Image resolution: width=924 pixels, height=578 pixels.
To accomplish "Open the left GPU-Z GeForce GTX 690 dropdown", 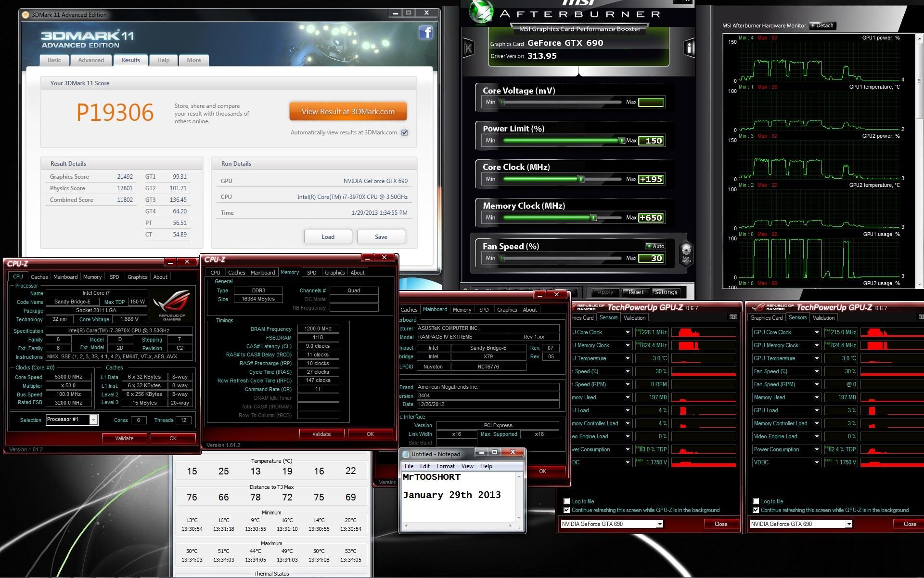I will pyautogui.click(x=660, y=524).
